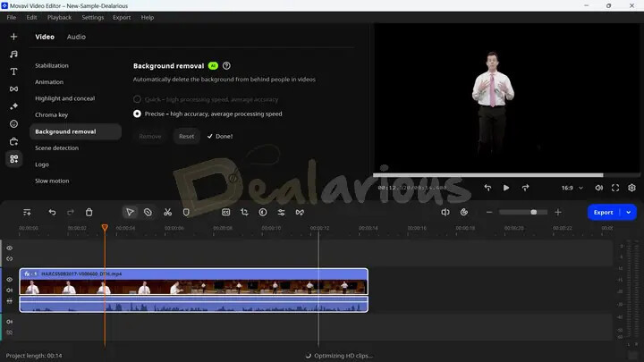Image resolution: width=644 pixels, height=362 pixels.
Task: Select the scissors split tool
Action: click(167, 212)
